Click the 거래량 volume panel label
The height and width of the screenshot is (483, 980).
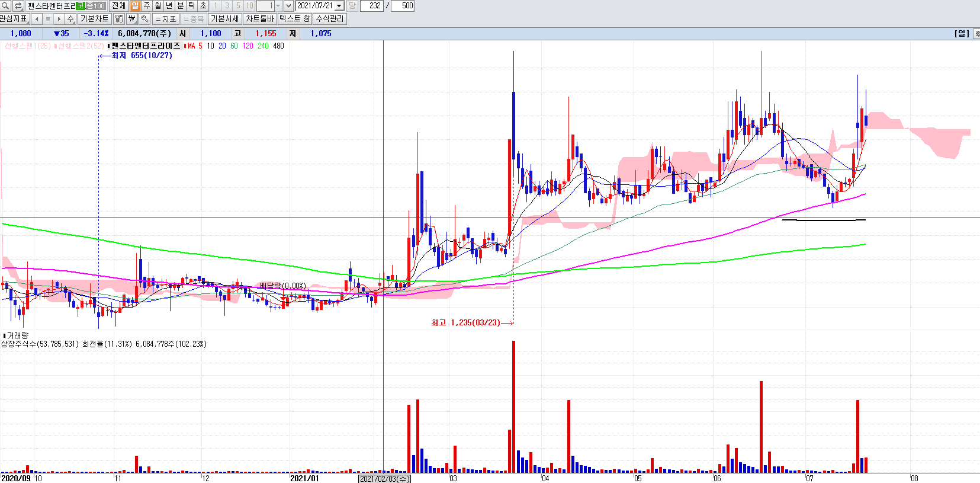17,335
